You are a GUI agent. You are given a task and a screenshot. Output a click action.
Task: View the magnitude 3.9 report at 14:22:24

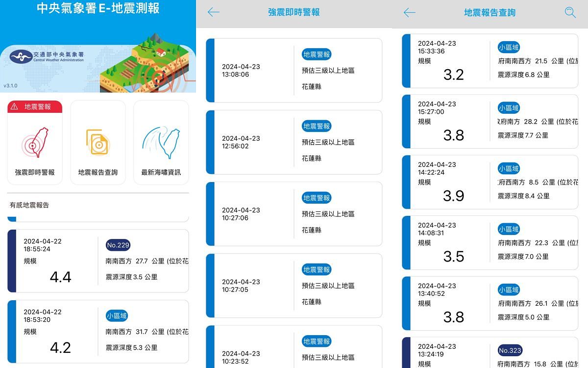pyautogui.click(x=490, y=182)
